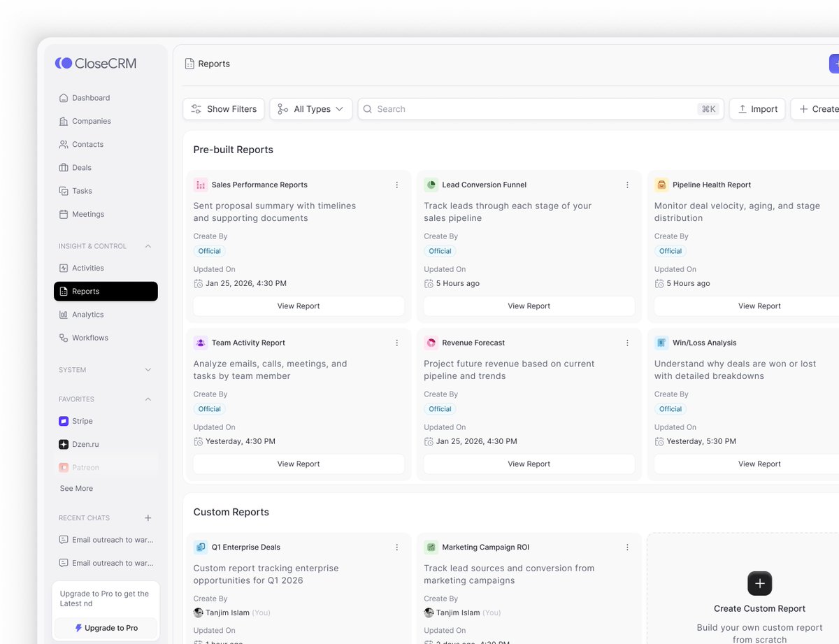Viewport: 839px width, 644px height.
Task: Collapse the Insight & Control section
Action: point(148,246)
